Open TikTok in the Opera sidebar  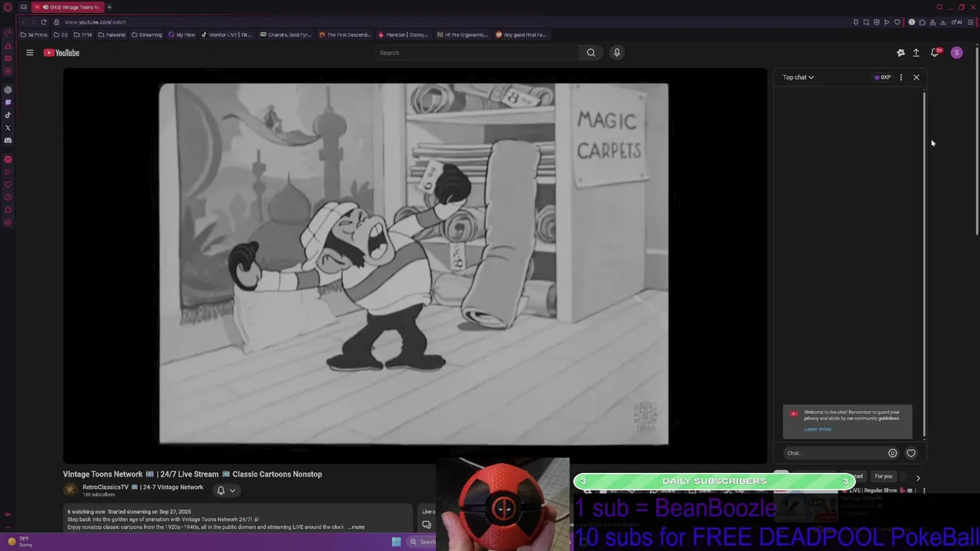pos(8,116)
